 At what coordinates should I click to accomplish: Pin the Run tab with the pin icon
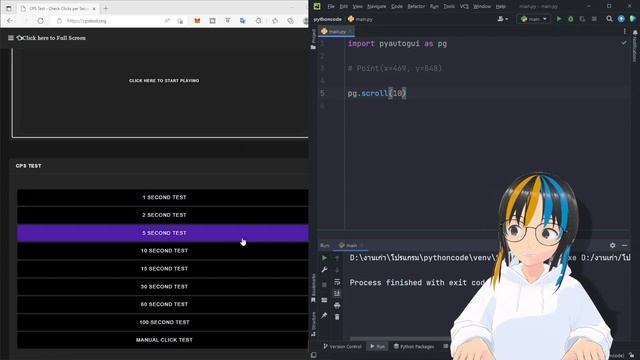[x=324, y=315]
